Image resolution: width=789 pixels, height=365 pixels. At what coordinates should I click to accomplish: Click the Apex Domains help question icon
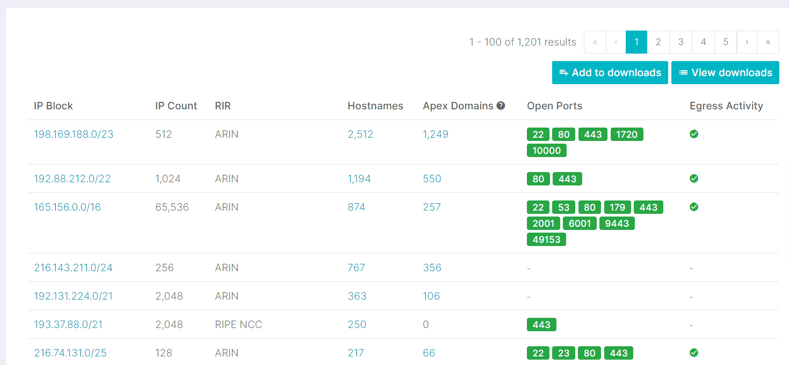pos(501,106)
